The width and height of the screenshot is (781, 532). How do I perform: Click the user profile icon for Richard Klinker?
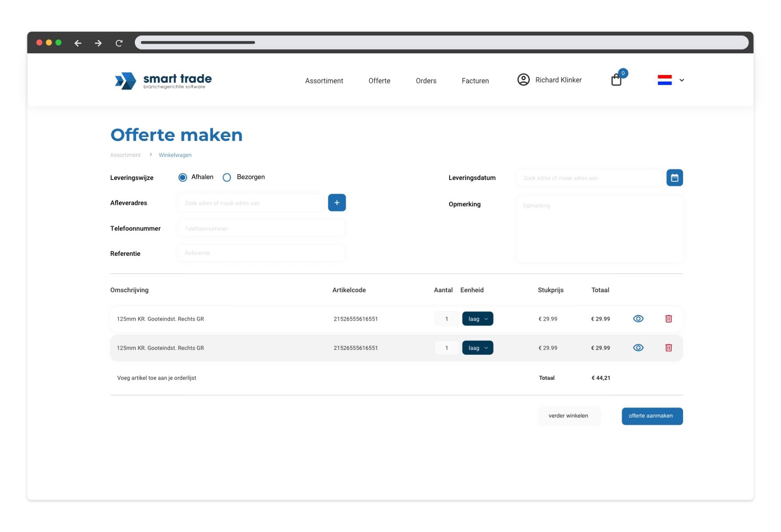[523, 80]
